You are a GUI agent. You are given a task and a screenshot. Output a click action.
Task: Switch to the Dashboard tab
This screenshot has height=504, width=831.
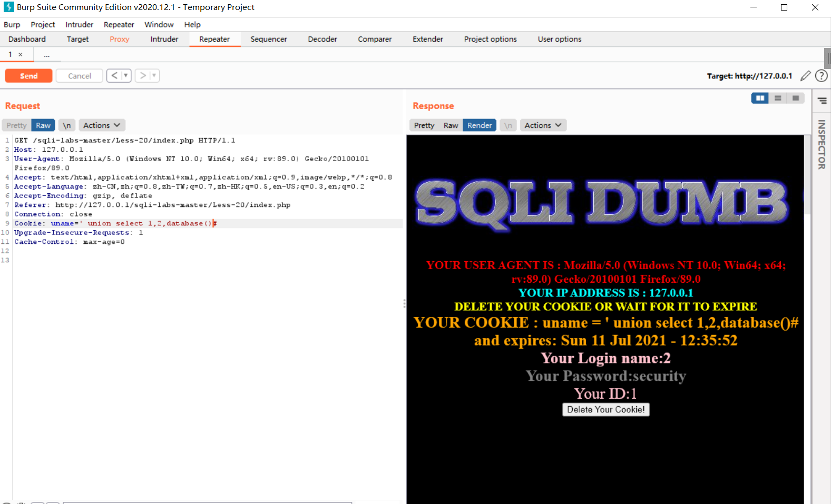click(x=27, y=39)
